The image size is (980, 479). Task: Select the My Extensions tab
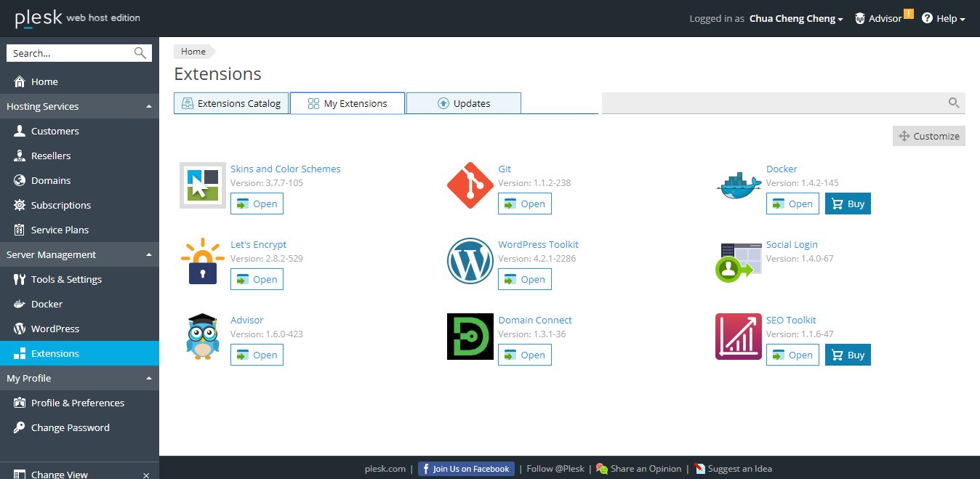[348, 103]
